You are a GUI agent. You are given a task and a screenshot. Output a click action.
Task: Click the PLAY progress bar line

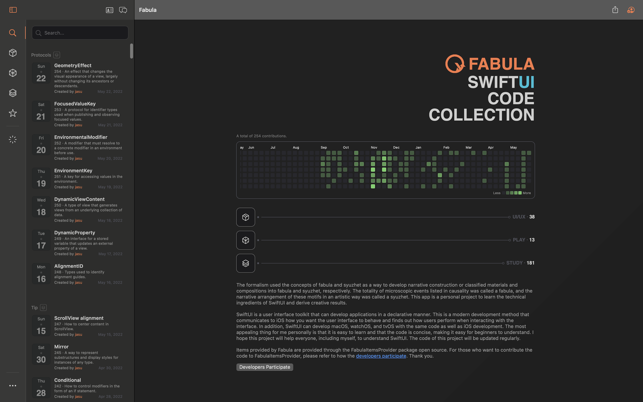[384, 240]
